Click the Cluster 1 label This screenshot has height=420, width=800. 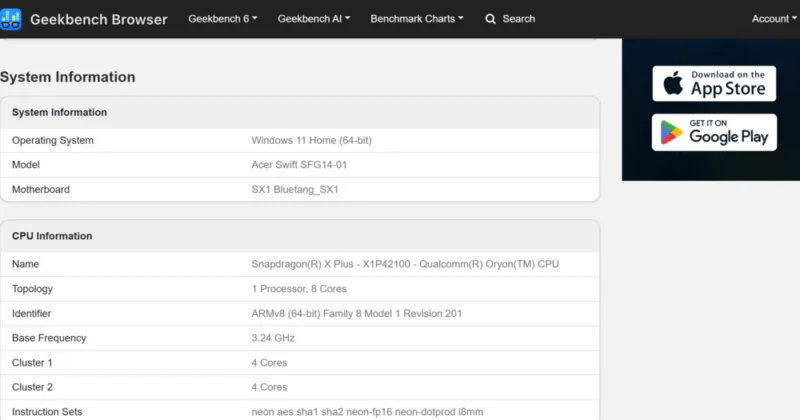tap(32, 363)
